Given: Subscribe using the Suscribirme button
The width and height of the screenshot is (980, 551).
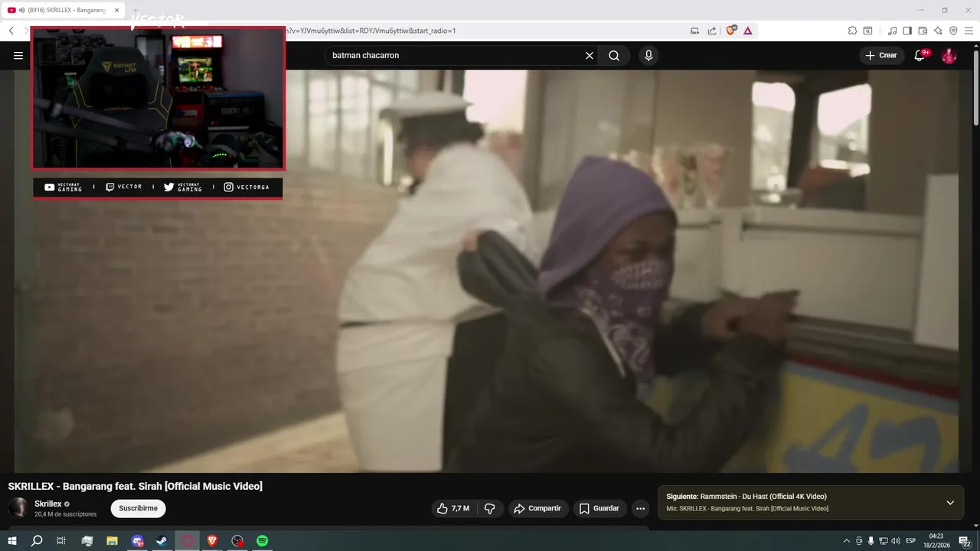Looking at the screenshot, I should 138,508.
